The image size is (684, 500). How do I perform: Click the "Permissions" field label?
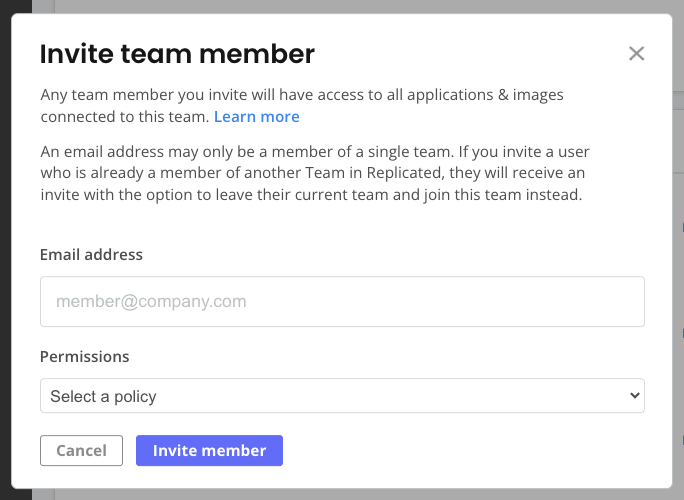(85, 356)
